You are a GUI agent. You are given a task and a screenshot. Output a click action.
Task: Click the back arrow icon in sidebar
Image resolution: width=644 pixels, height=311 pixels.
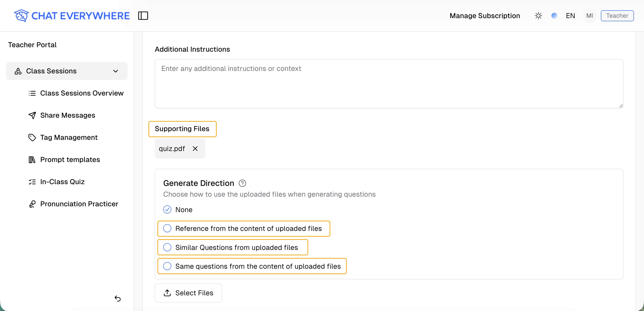[117, 298]
